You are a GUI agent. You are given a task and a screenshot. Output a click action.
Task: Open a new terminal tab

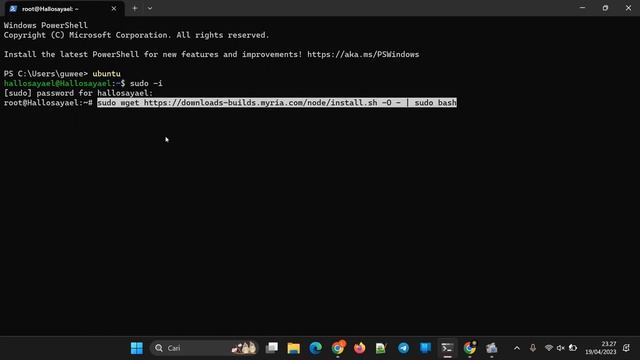tap(134, 9)
